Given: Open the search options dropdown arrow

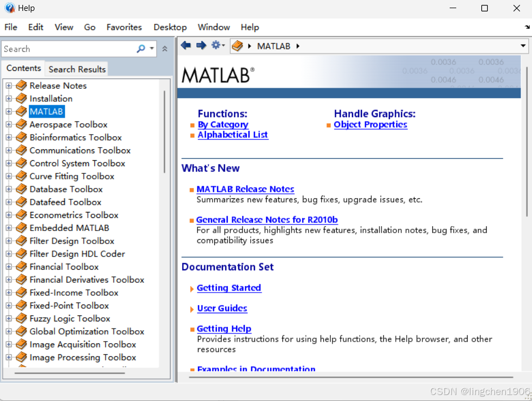Looking at the screenshot, I should point(152,48).
